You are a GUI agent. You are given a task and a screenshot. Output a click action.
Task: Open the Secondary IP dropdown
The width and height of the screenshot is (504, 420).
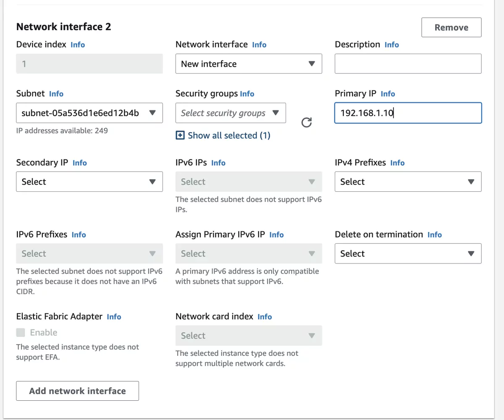point(89,181)
